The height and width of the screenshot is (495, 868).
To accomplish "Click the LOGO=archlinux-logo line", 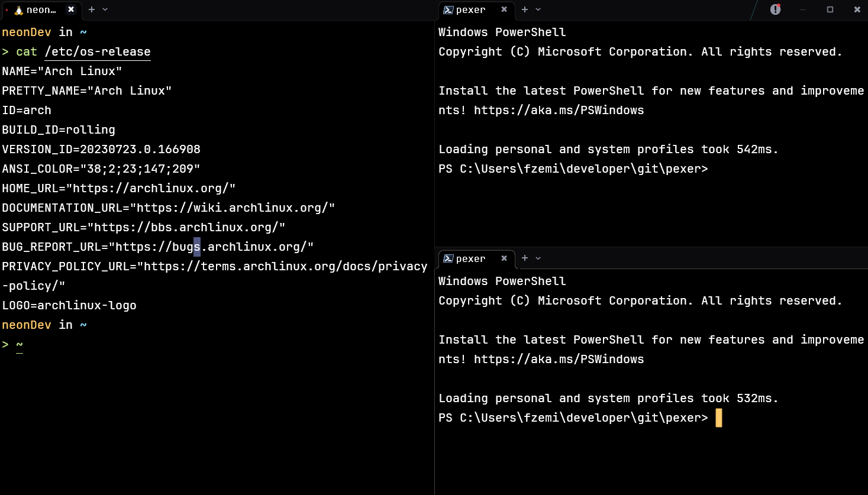I will click(x=69, y=306).
